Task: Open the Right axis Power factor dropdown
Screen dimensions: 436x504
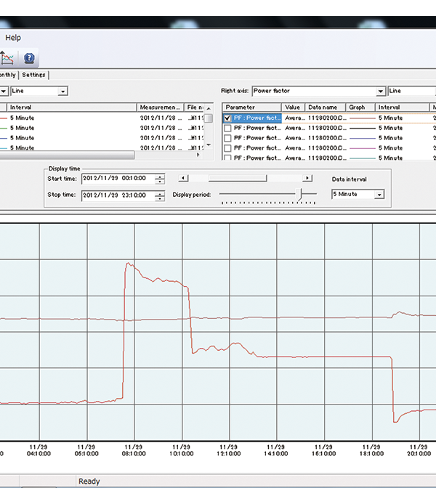Action: (381, 92)
